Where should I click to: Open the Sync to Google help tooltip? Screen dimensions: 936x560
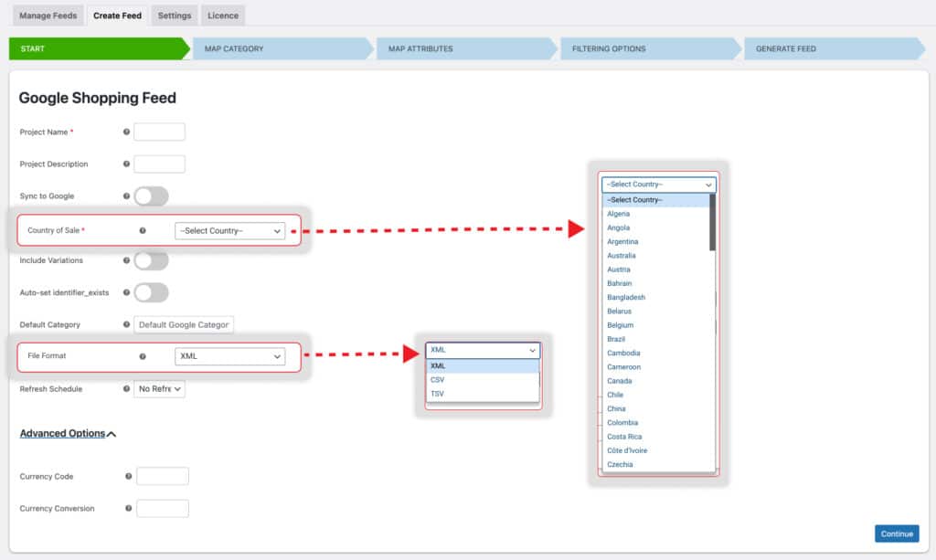click(125, 196)
